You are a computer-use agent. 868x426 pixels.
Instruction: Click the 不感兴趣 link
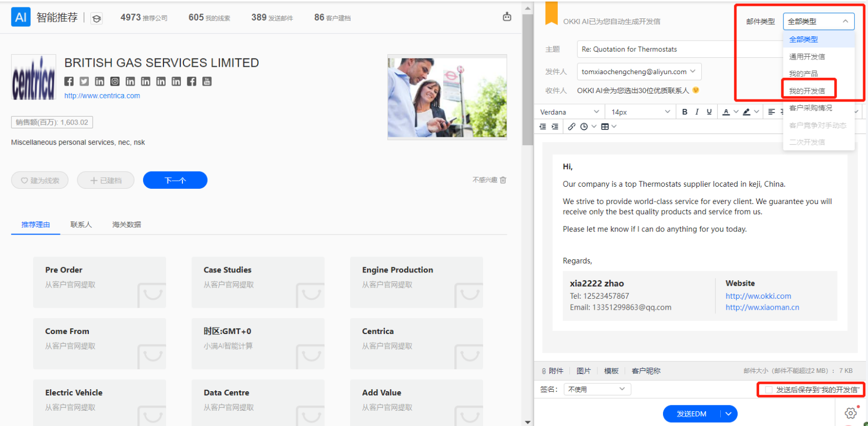tap(485, 180)
